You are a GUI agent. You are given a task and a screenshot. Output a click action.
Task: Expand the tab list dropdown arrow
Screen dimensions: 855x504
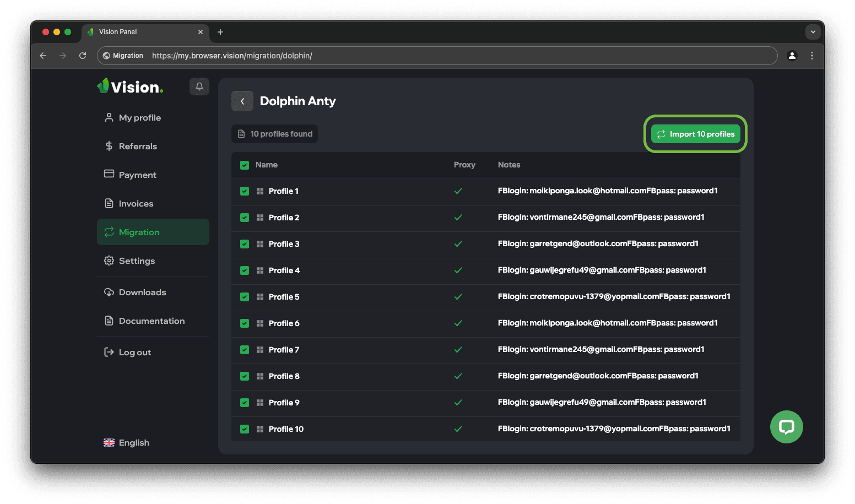813,32
